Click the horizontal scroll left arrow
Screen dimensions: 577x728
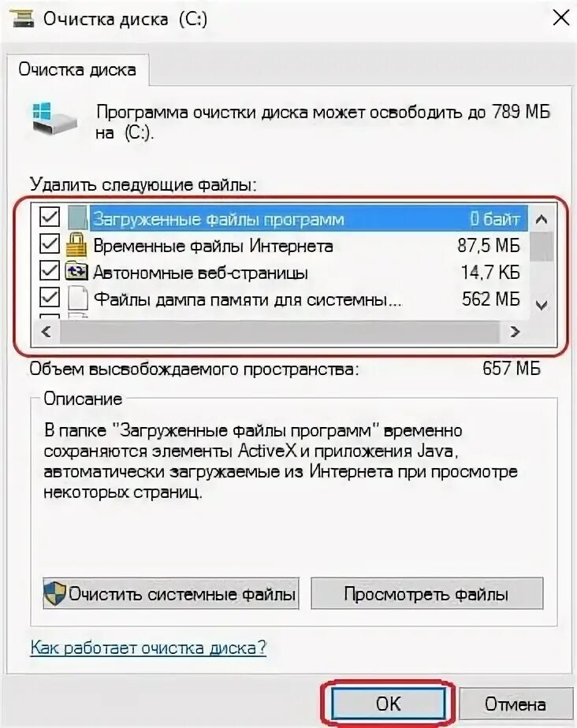coord(46,332)
